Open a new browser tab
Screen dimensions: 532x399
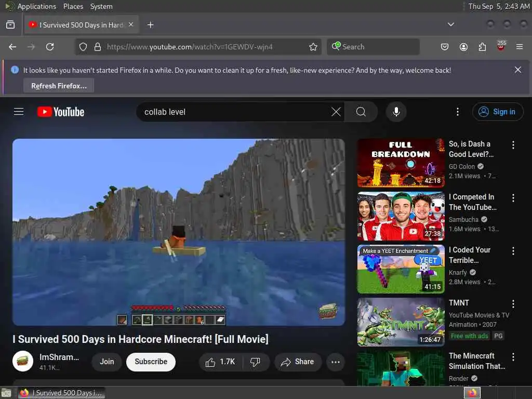(150, 25)
